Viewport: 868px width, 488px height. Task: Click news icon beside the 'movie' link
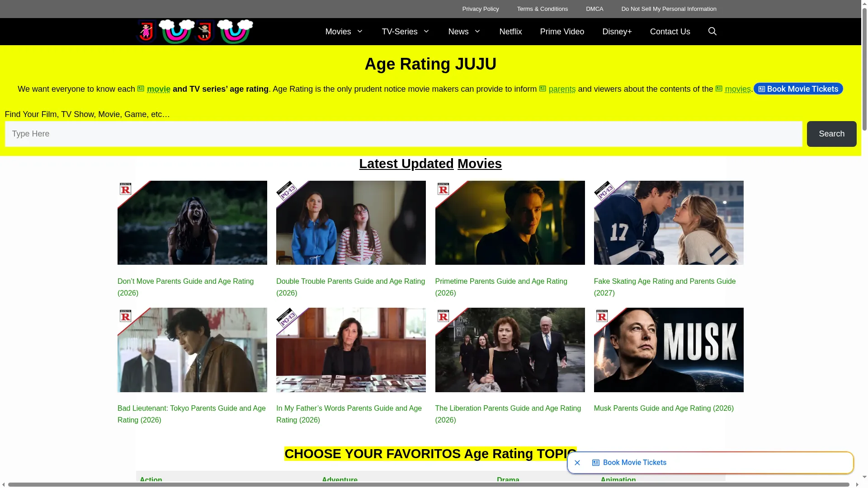coord(141,89)
